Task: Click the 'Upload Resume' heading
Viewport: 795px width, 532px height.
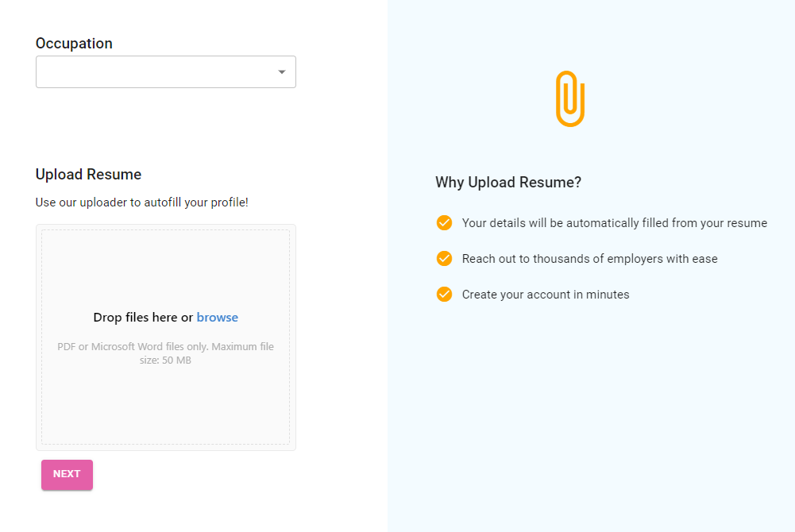Action: pyautogui.click(x=88, y=175)
